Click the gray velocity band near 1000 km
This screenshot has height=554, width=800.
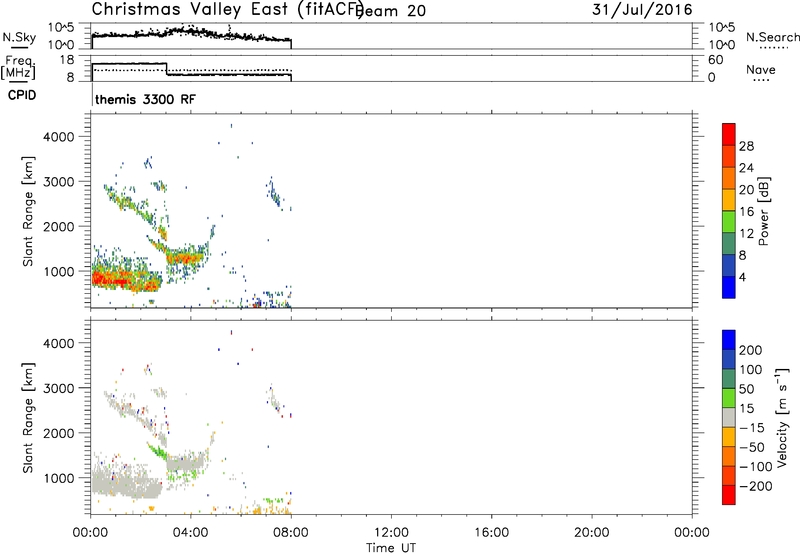point(126,484)
